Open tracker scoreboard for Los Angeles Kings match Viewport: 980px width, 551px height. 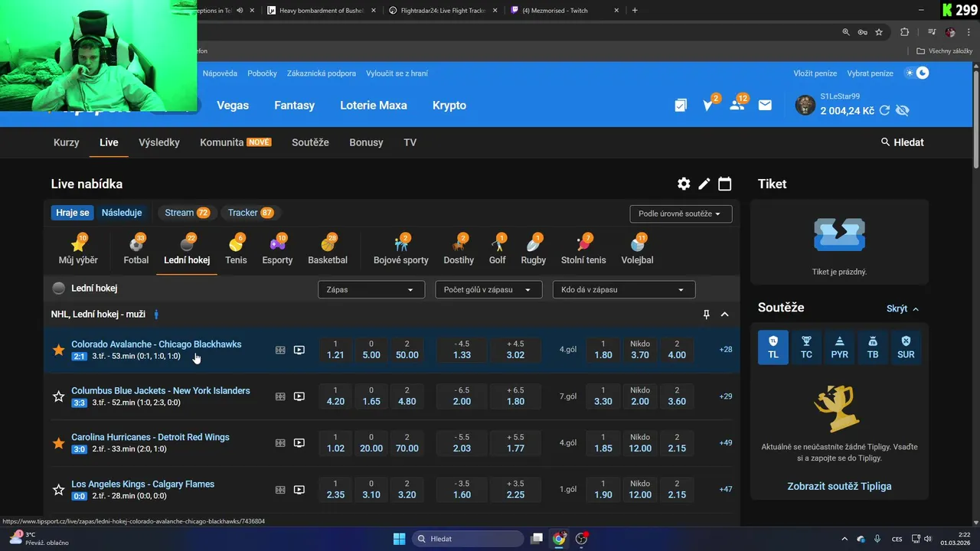pos(280,490)
